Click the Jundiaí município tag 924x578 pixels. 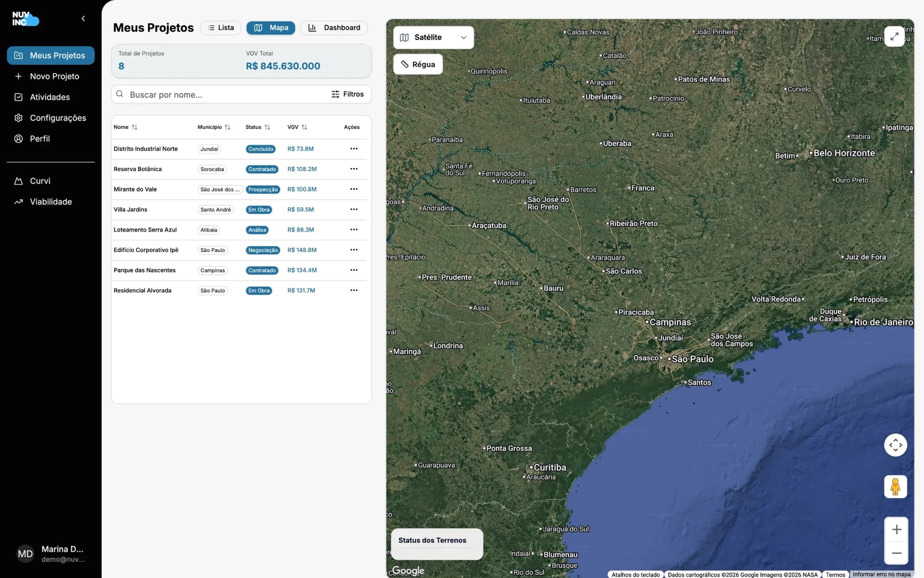click(x=209, y=149)
